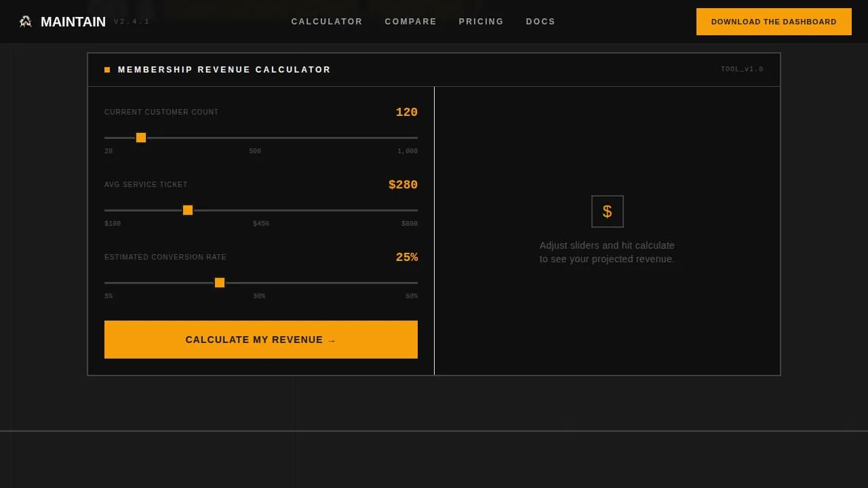Open the Docs nav item

click(540, 22)
